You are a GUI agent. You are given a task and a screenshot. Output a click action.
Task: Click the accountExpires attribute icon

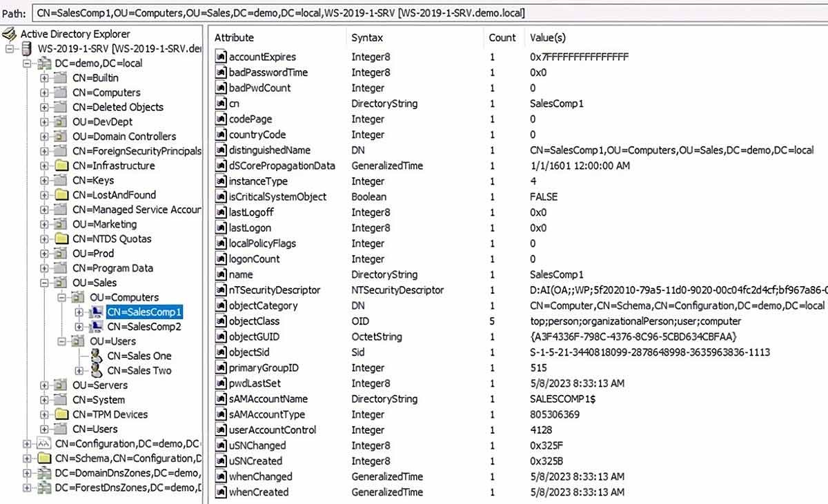pos(221,57)
